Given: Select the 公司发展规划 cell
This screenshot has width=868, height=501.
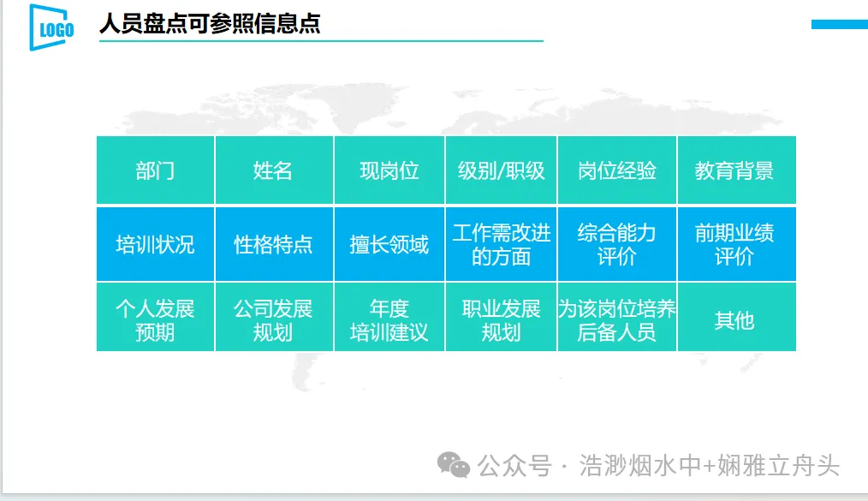Looking at the screenshot, I should click(274, 317).
